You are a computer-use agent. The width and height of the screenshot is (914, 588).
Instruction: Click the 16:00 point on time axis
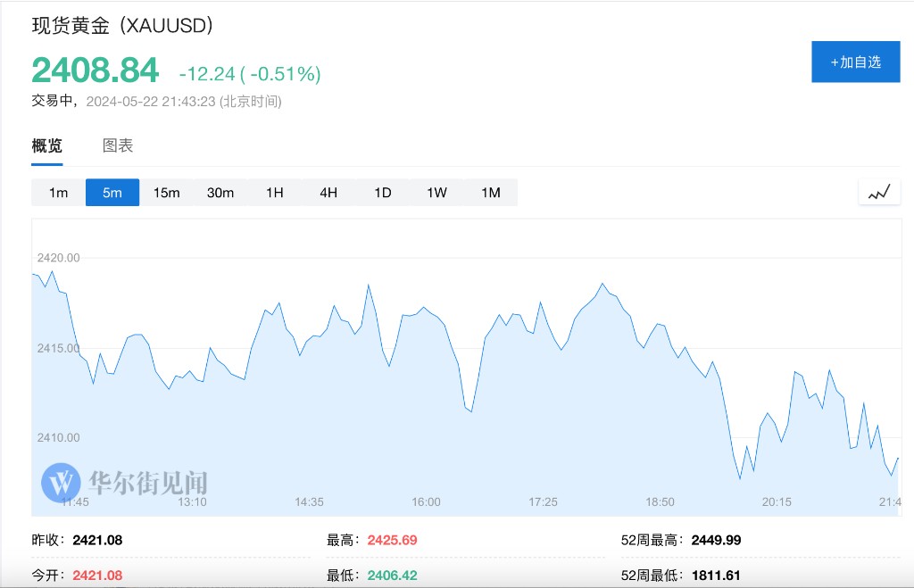pos(426,502)
